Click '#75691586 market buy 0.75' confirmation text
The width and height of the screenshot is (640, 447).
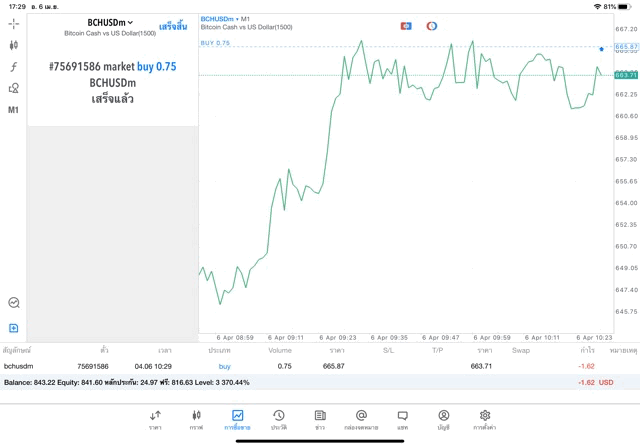click(113, 67)
